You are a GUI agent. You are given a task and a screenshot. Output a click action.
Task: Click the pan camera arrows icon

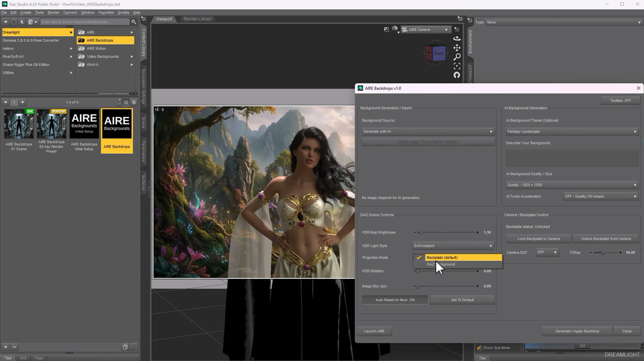pos(457,48)
